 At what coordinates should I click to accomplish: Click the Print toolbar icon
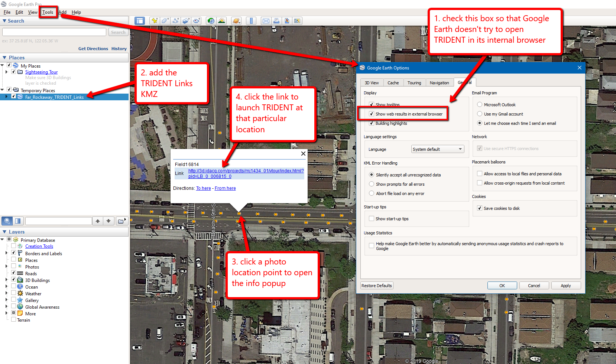click(276, 21)
